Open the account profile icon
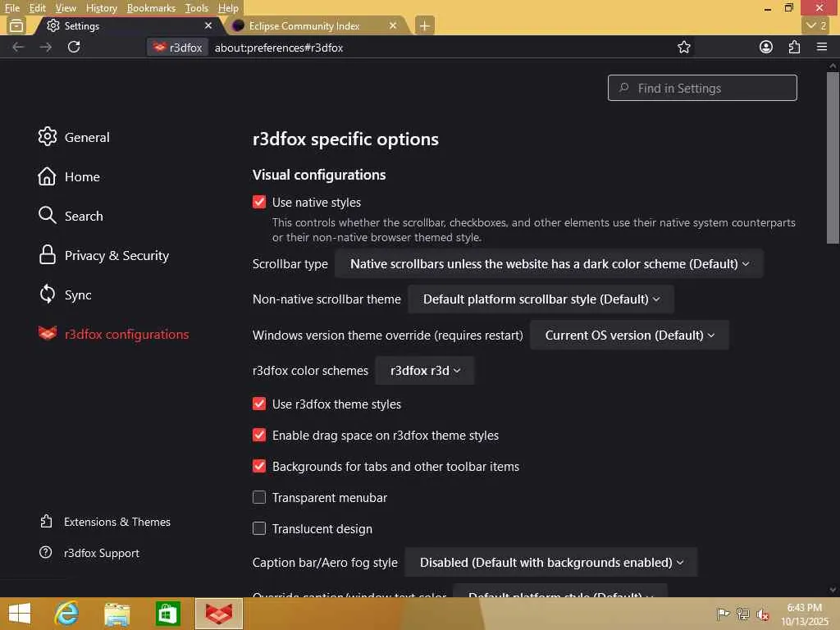This screenshot has width=840, height=630. point(766,47)
